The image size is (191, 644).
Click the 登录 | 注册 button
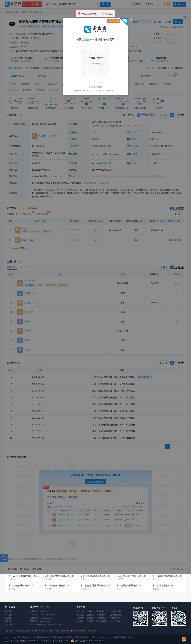click(x=179, y=4)
